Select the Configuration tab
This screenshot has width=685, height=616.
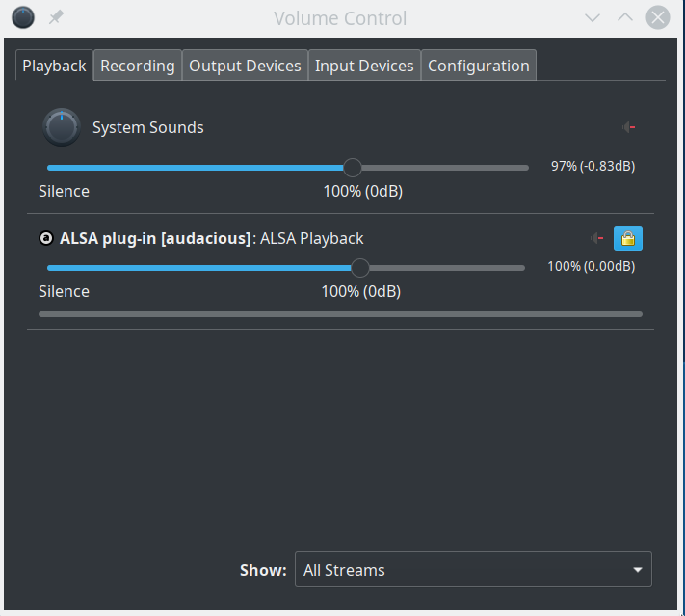pos(478,66)
